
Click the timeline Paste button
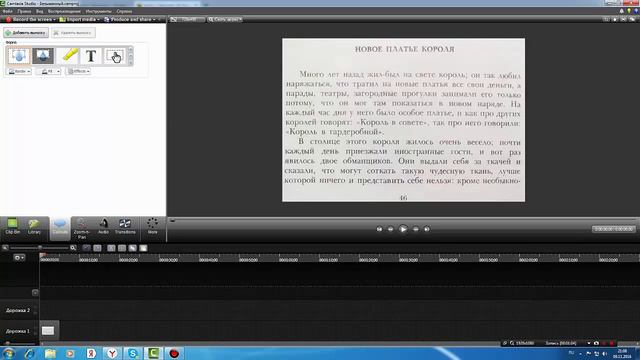pos(143,248)
